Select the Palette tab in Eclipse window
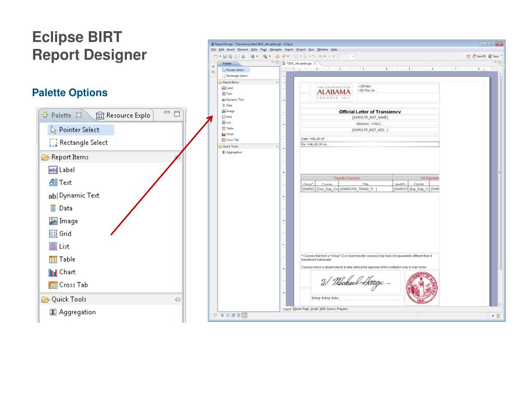Image resolution: width=532 pixels, height=399 pixels. (227, 63)
